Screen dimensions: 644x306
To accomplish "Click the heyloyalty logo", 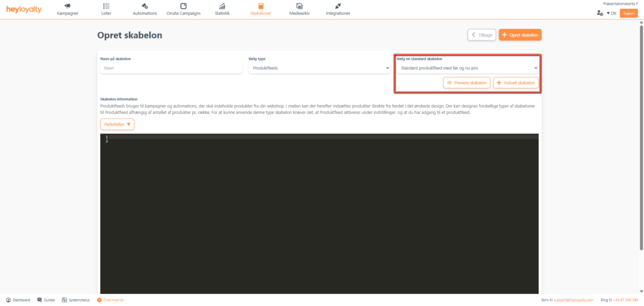I will pos(24,9).
